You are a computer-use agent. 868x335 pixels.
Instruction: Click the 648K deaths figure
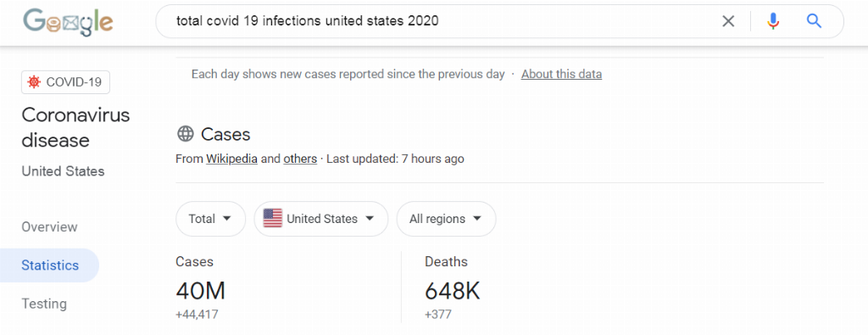pyautogui.click(x=453, y=291)
